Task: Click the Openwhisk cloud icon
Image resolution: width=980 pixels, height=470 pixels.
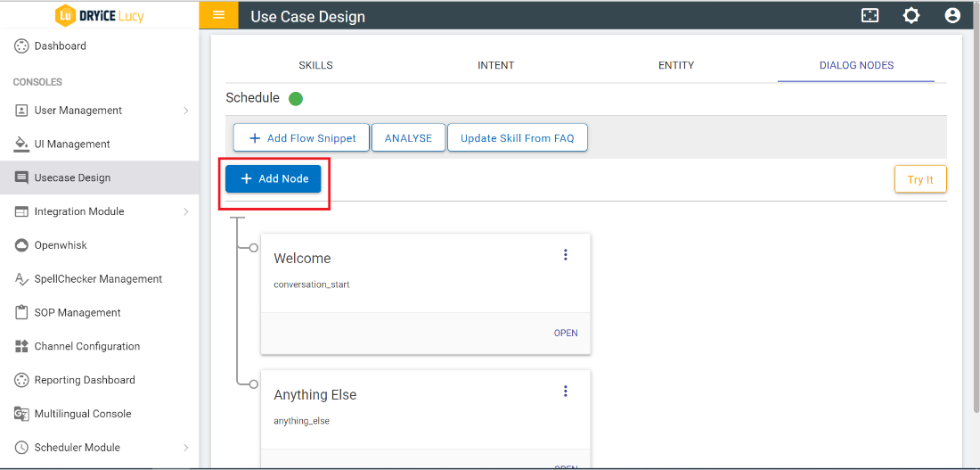Action: tap(22, 245)
